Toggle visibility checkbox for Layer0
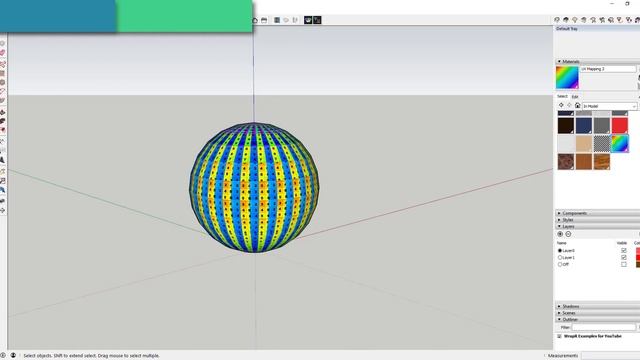 pos(624,251)
